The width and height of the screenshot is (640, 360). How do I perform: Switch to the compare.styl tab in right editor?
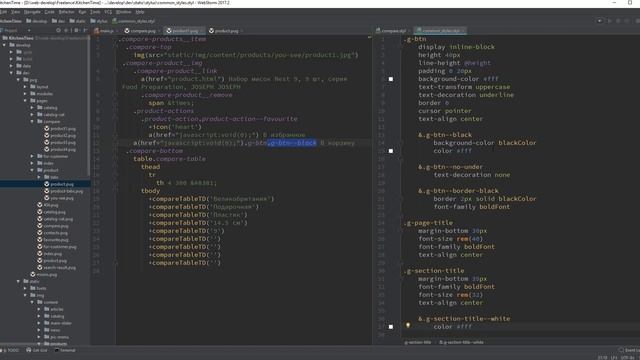[x=393, y=31]
